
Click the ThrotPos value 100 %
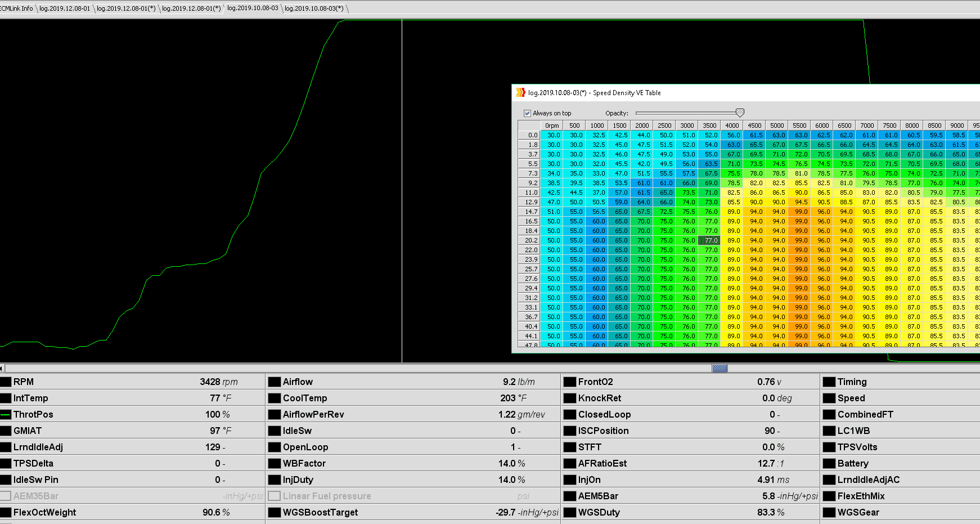coord(218,414)
